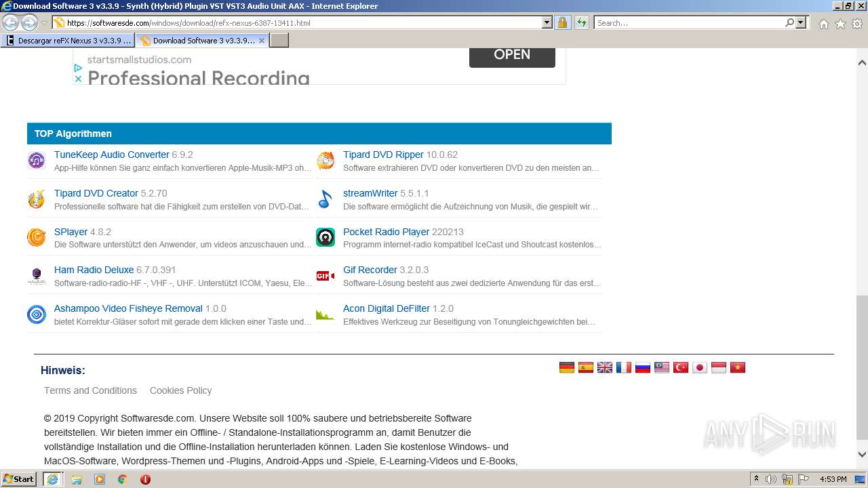Switch language with the Russian flag
Screen dimensions: 868x488
tap(643, 367)
